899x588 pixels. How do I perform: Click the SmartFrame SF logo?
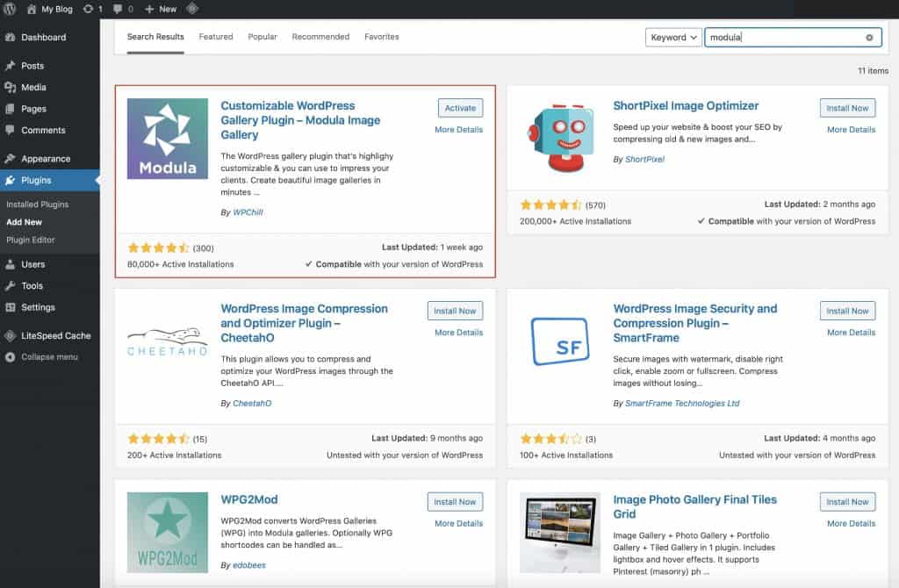tap(559, 341)
